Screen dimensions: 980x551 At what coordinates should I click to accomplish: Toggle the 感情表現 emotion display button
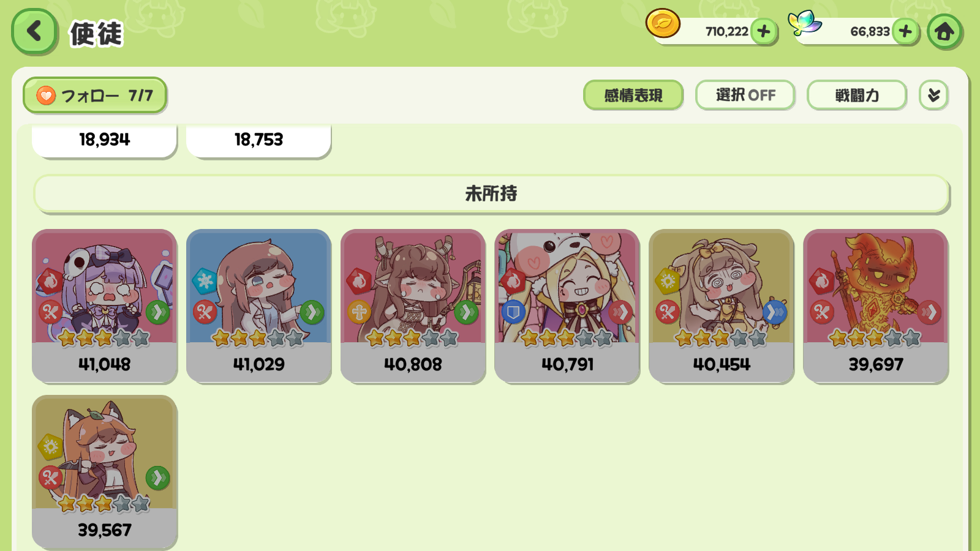[x=633, y=95]
